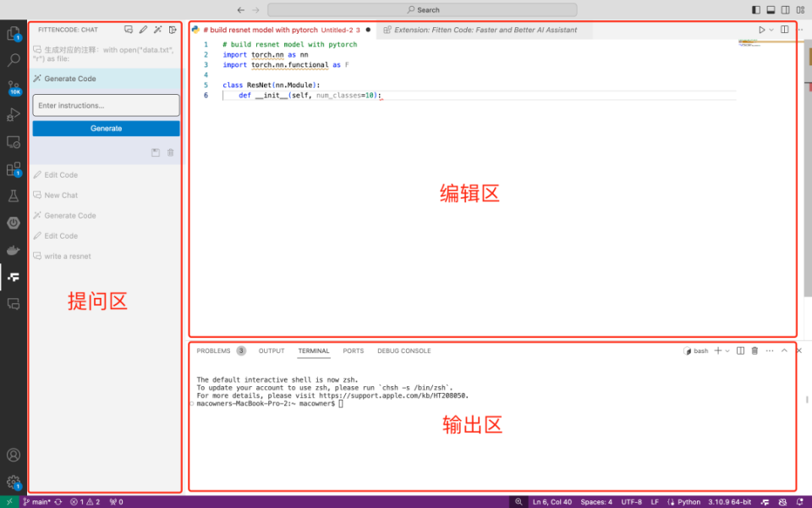Split the terminal in the panel
812x508 pixels.
pos(741,351)
